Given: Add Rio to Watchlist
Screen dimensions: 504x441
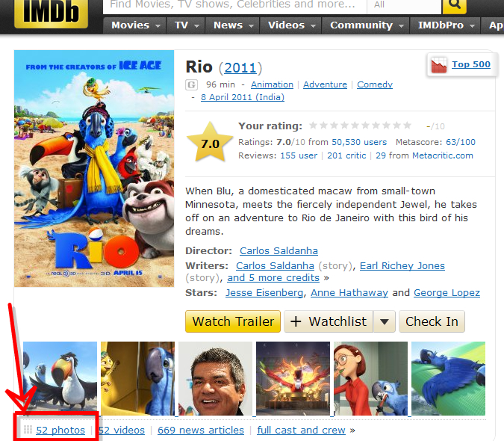Looking at the screenshot, I should click(x=329, y=321).
